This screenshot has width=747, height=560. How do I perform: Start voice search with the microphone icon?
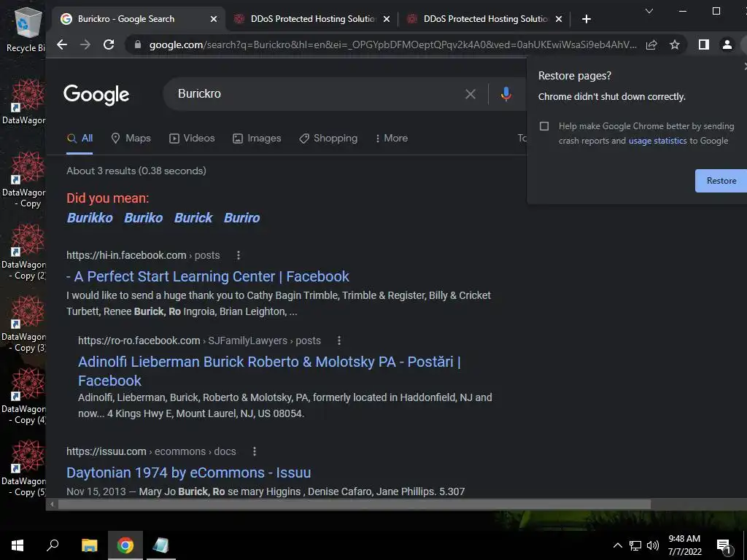(506, 94)
